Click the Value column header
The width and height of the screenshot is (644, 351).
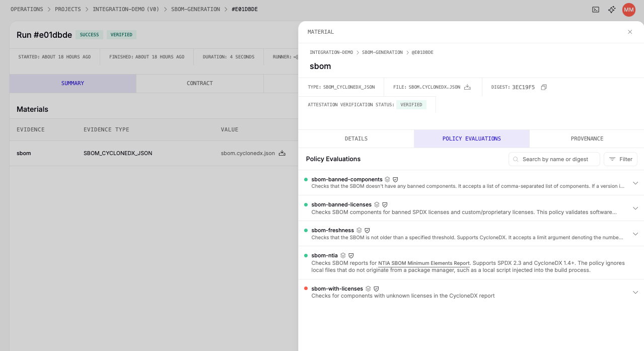(x=230, y=129)
